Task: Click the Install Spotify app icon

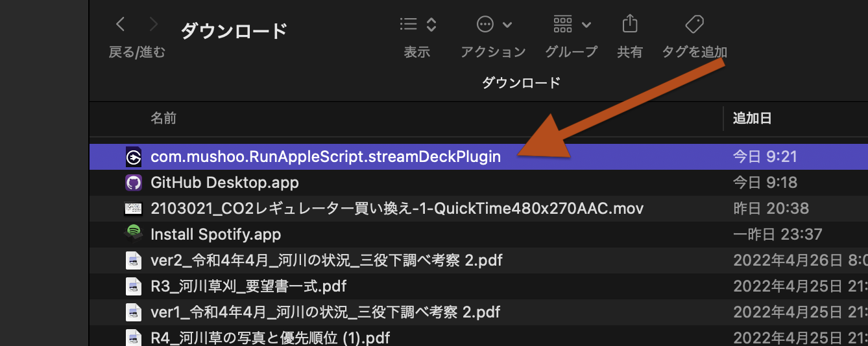Action: 133,234
